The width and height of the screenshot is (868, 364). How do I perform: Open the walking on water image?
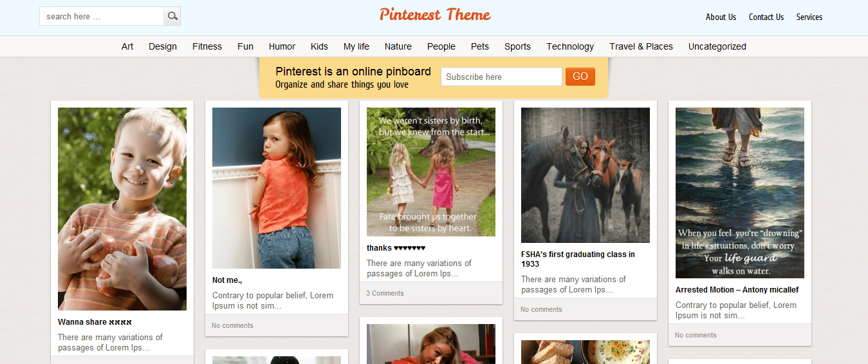(x=740, y=193)
